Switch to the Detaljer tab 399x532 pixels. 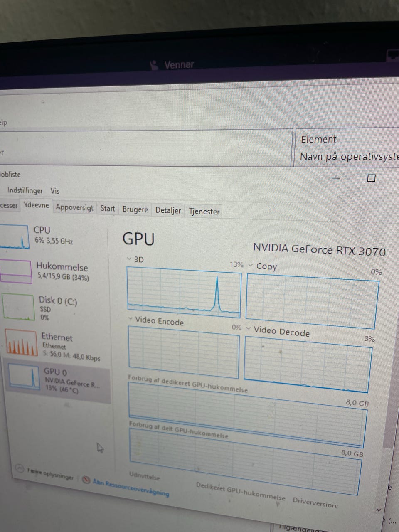[x=168, y=210]
